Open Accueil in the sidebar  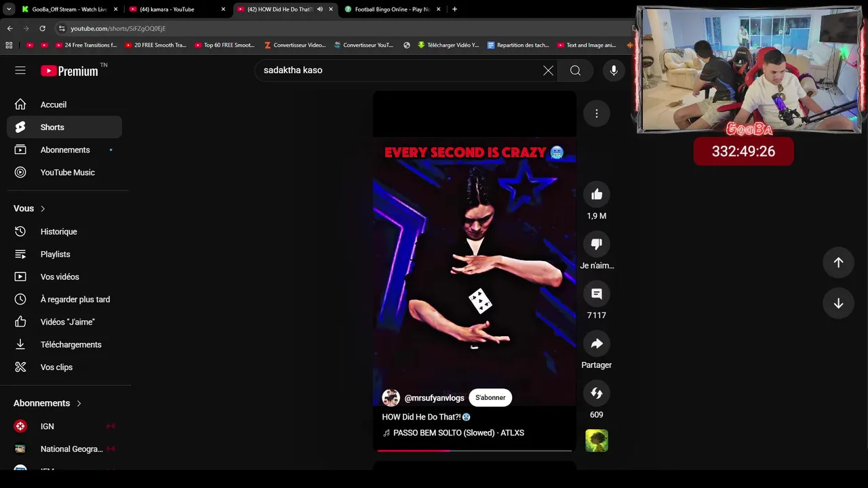pyautogui.click(x=64, y=104)
